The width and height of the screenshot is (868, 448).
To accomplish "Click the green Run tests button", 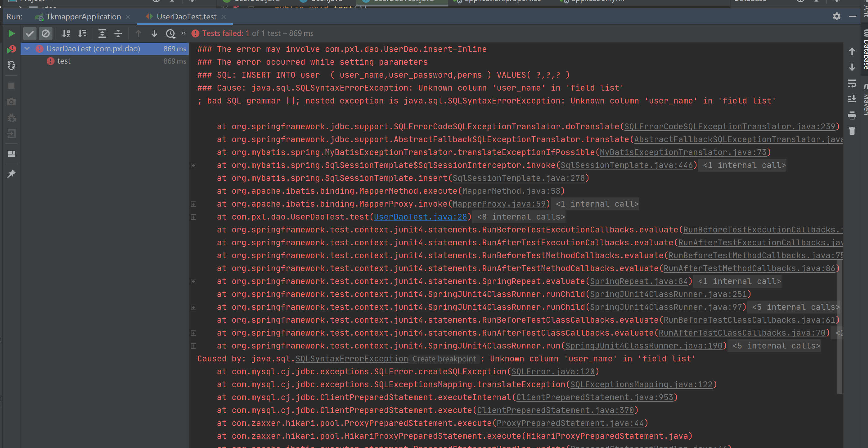I will point(11,33).
